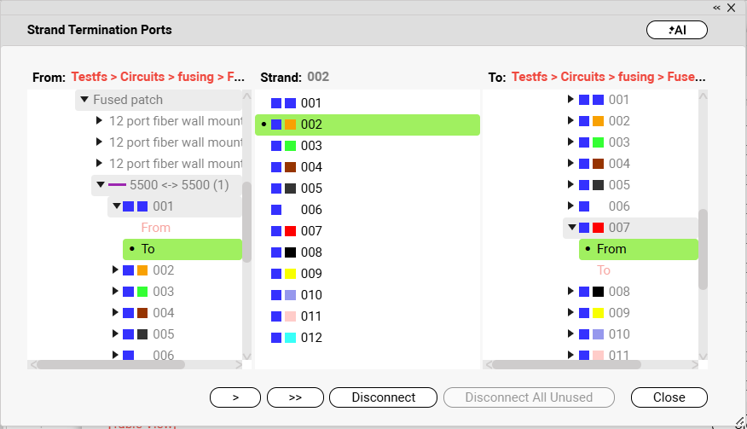Select the highlighted To port under 001

(x=182, y=249)
